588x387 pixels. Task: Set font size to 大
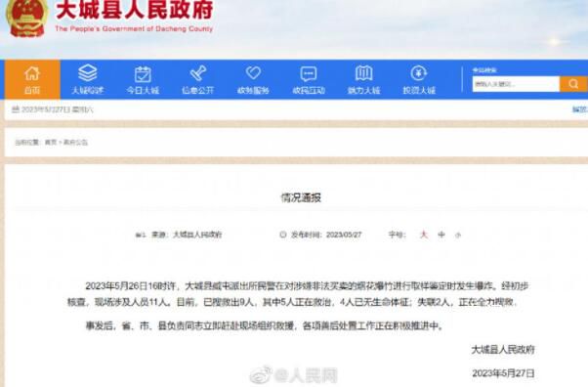pos(424,235)
